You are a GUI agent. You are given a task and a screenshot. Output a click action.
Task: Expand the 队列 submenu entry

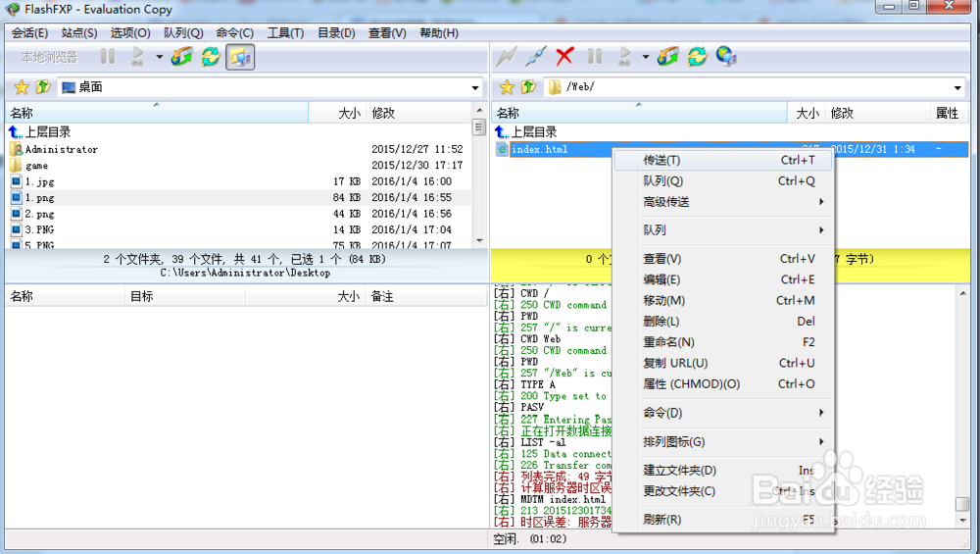tap(723, 230)
